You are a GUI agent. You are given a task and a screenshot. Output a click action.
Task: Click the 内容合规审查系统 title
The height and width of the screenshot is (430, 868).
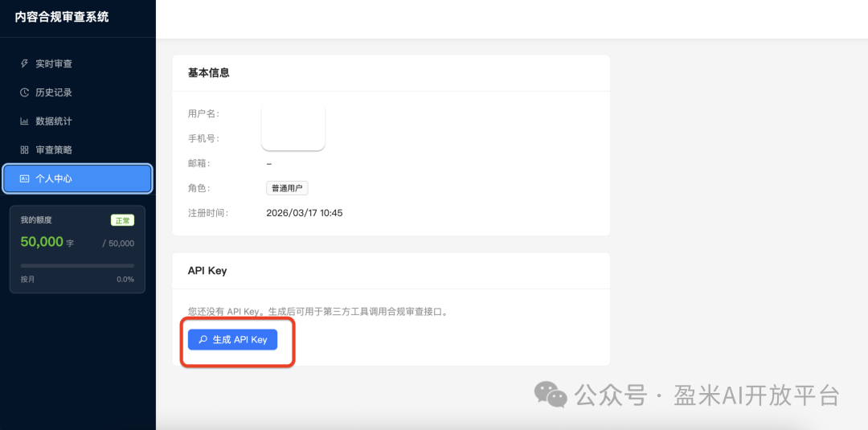[x=62, y=17]
